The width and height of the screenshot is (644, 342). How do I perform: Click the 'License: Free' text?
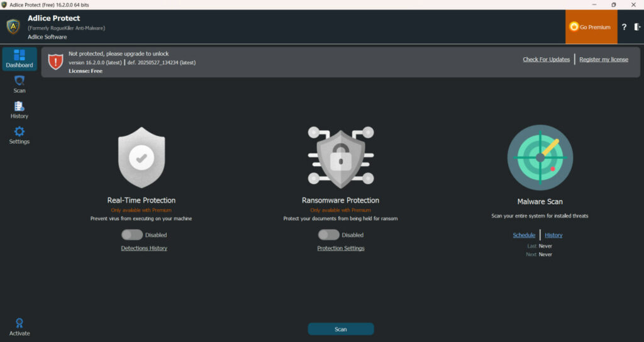pyautogui.click(x=86, y=71)
